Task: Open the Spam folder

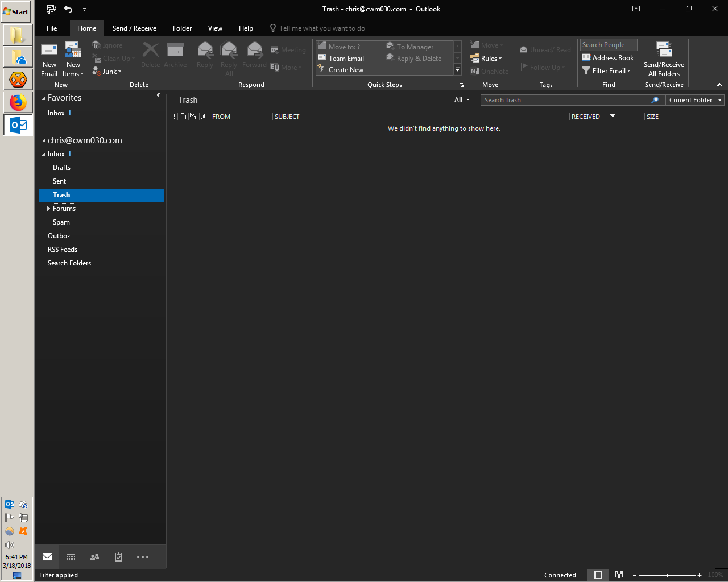Action: pos(101,222)
